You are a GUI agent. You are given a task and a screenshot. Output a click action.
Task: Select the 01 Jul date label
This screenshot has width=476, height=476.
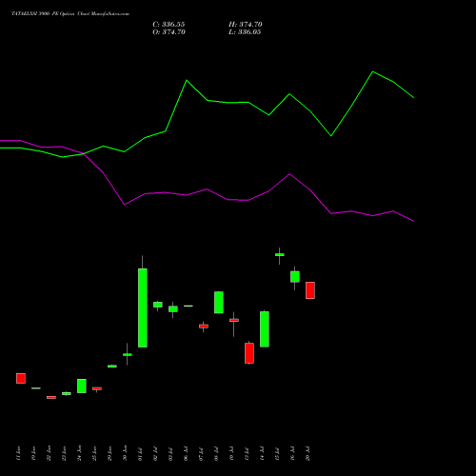[140, 454]
